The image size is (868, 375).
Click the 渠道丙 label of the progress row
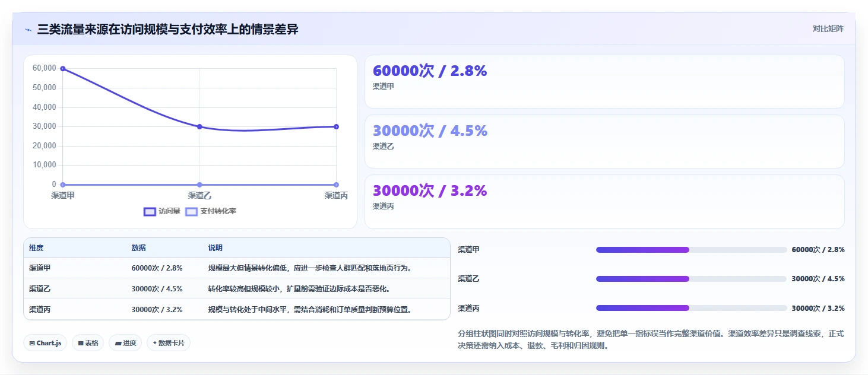(469, 309)
